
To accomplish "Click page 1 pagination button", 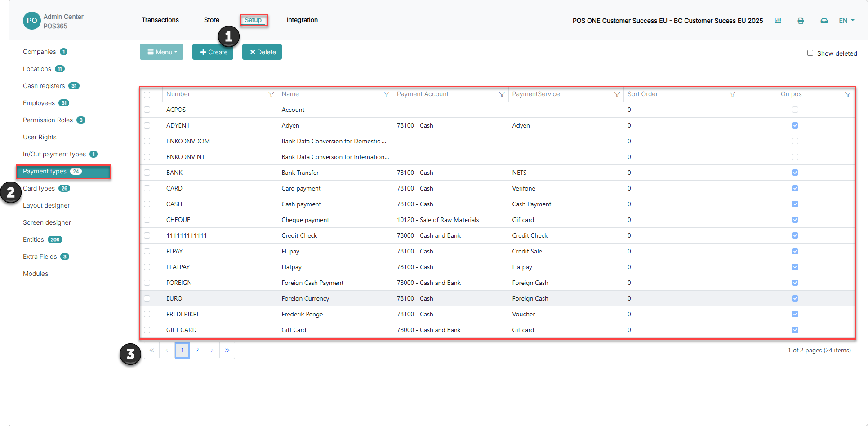I will (182, 350).
